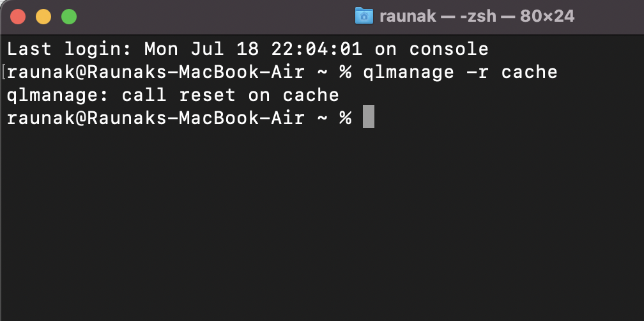The height and width of the screenshot is (321, 644).
Task: Click the empty title bar area beside the buttons
Action: 213,17
